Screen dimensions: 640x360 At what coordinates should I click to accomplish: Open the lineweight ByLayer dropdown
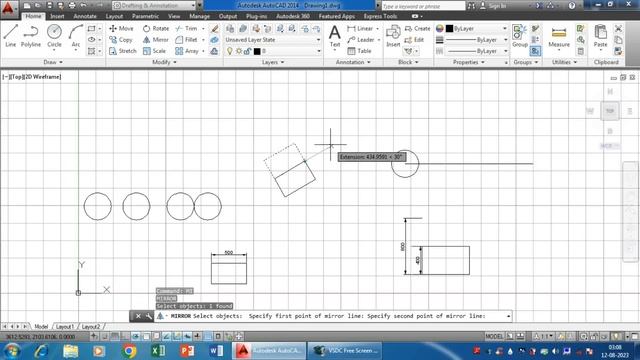pyautogui.click(x=476, y=40)
